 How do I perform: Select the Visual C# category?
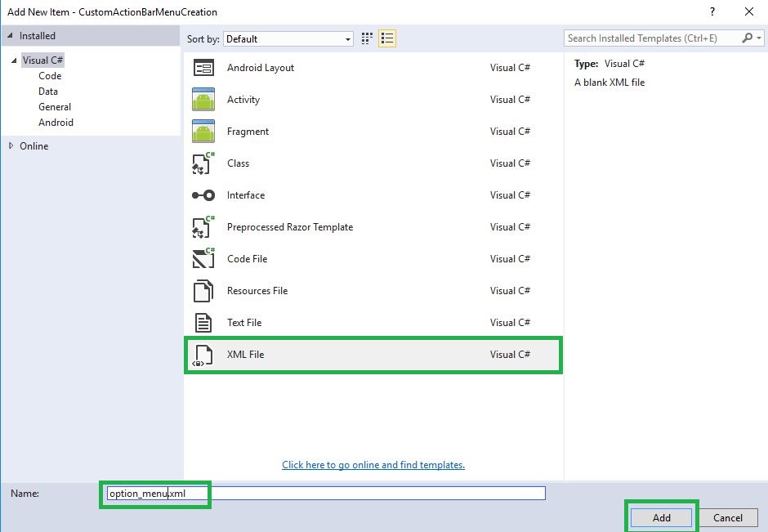42,60
